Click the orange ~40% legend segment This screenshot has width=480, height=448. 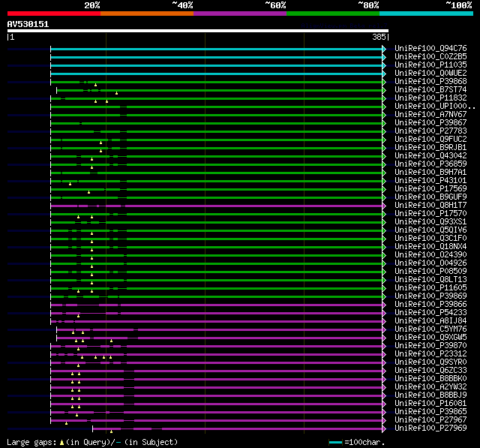(146, 14)
